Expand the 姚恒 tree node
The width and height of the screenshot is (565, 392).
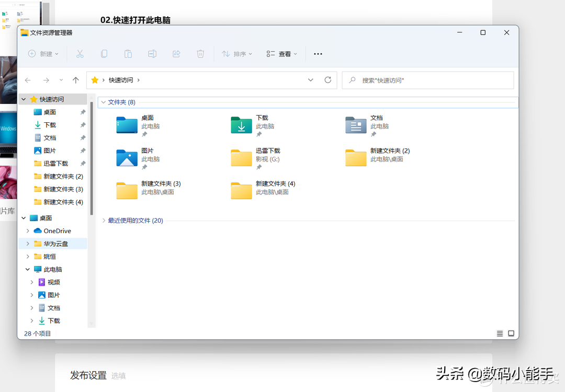[28, 257]
